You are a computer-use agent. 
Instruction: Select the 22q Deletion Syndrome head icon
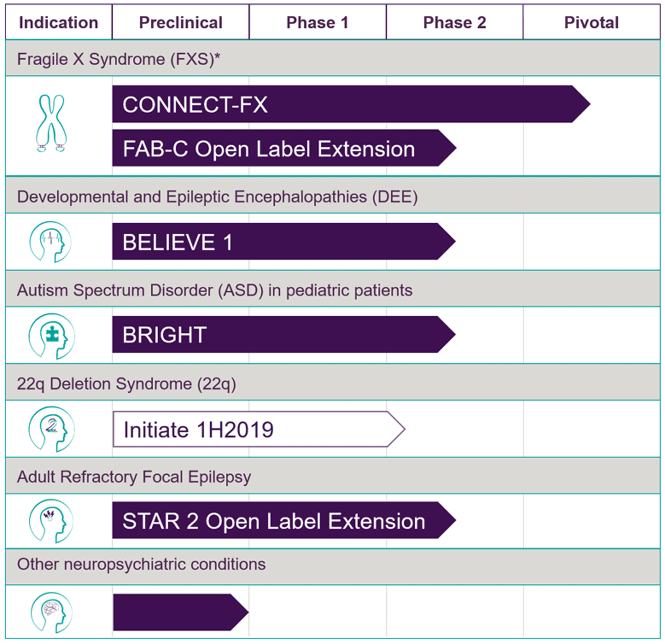point(52,429)
